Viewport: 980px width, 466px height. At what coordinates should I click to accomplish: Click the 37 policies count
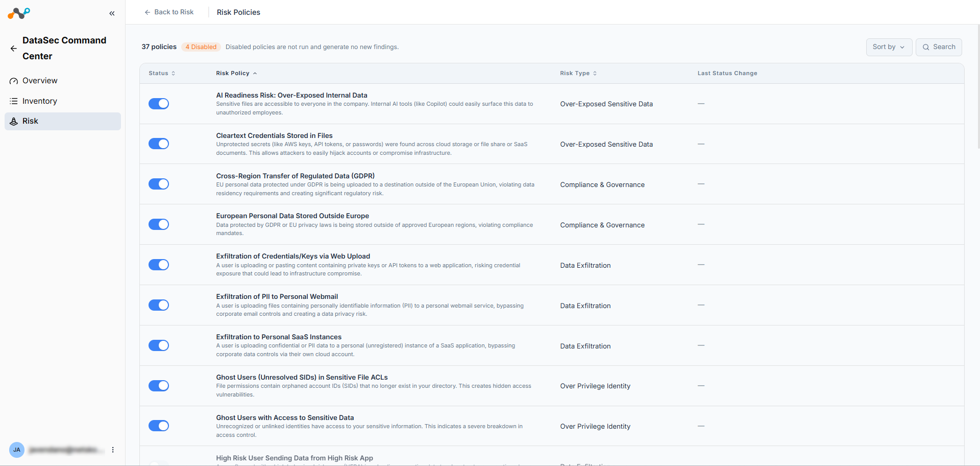pyautogui.click(x=159, y=47)
